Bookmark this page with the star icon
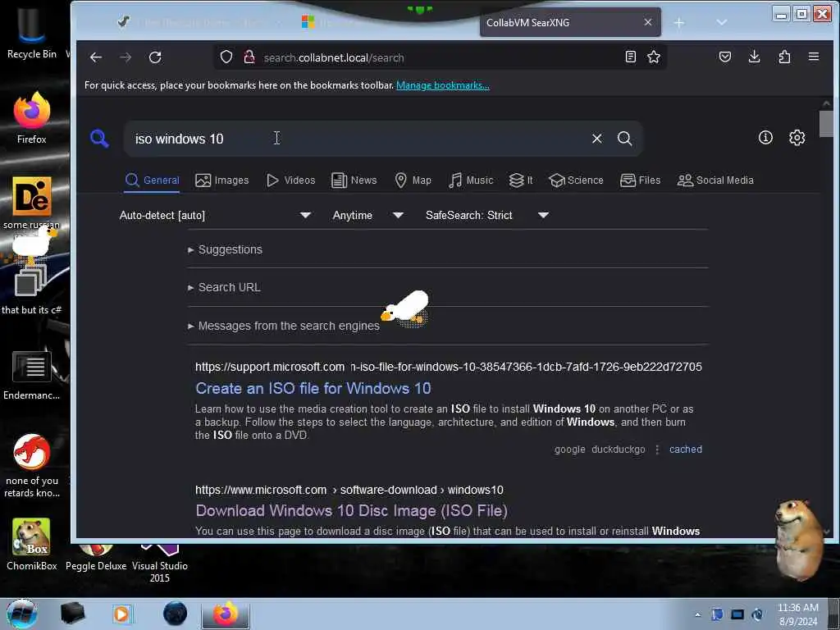Viewport: 840px width, 630px height. (x=654, y=57)
